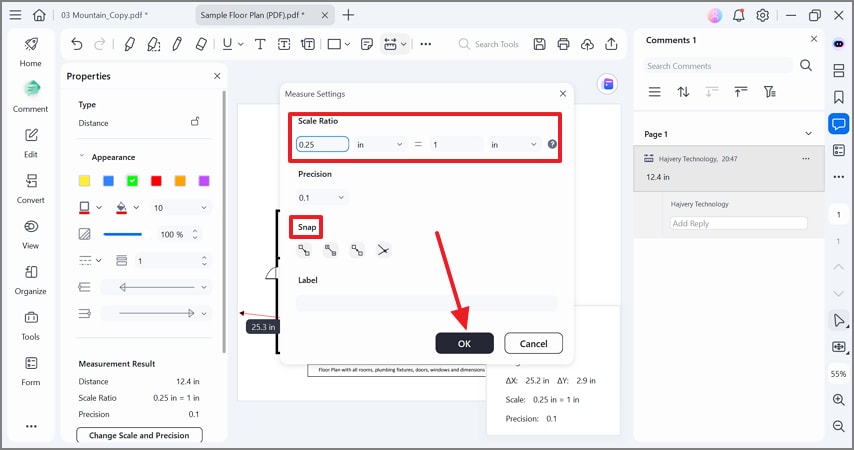Image resolution: width=854 pixels, height=450 pixels.
Task: Open the Convert sidebar section
Action: point(30,188)
